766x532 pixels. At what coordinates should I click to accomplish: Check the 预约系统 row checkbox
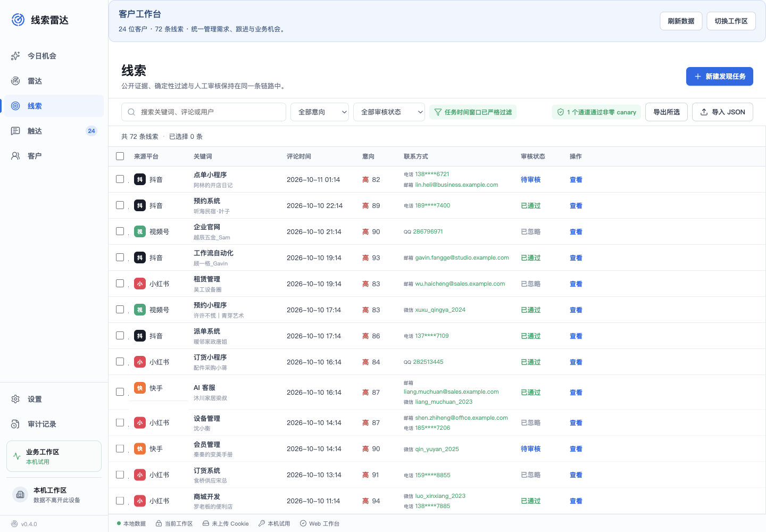click(x=120, y=205)
